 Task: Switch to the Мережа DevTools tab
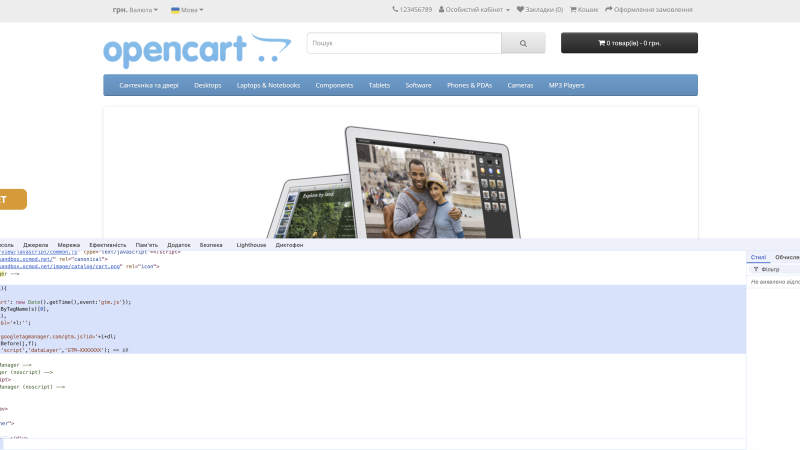pyautogui.click(x=68, y=245)
